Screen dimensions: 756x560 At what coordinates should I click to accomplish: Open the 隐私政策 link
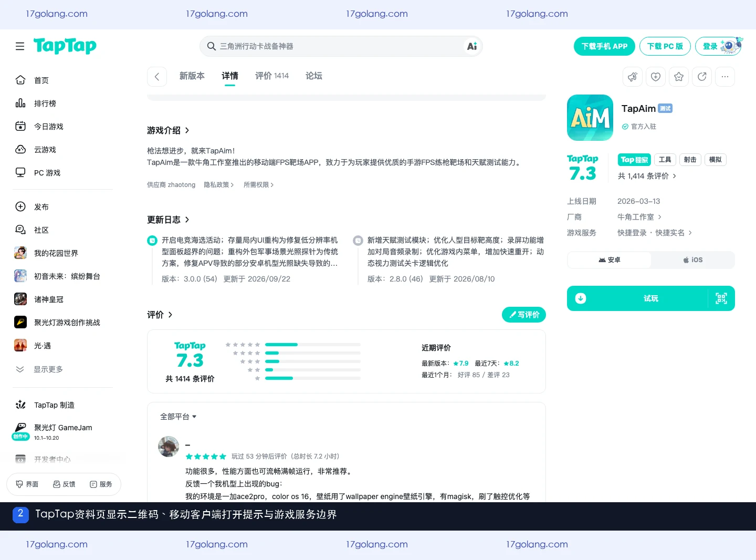pos(219,185)
